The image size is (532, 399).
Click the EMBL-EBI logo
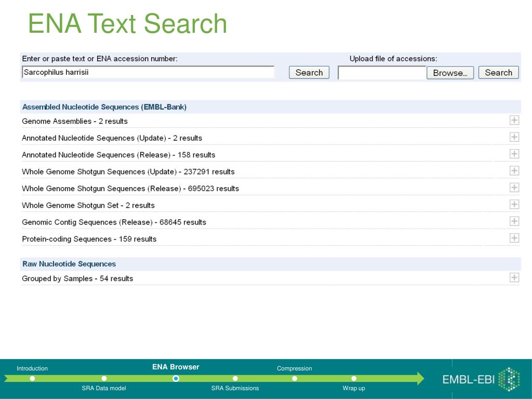pos(481,379)
